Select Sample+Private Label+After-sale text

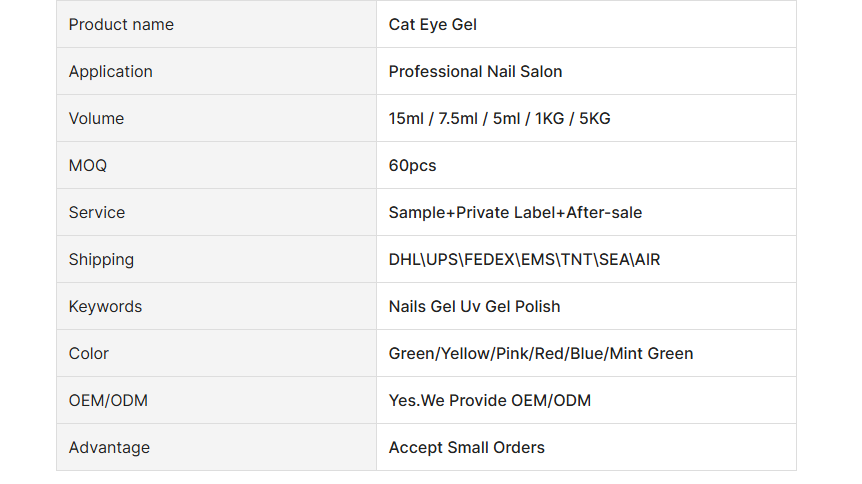coord(515,212)
